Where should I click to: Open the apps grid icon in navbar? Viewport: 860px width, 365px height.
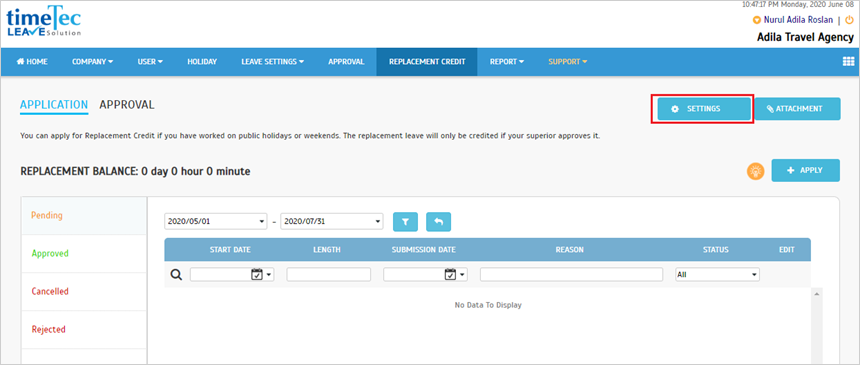[x=848, y=61]
